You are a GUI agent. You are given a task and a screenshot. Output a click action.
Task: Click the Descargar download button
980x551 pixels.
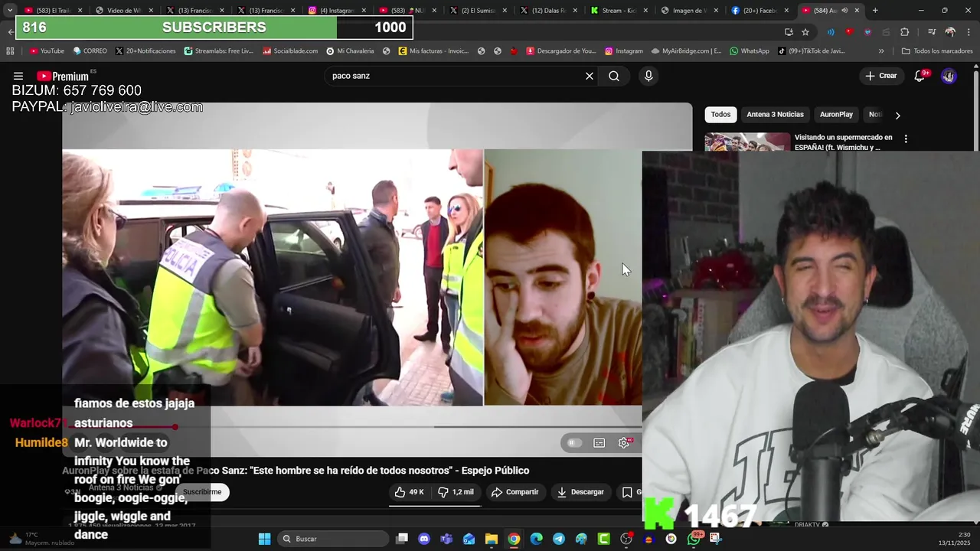(580, 492)
